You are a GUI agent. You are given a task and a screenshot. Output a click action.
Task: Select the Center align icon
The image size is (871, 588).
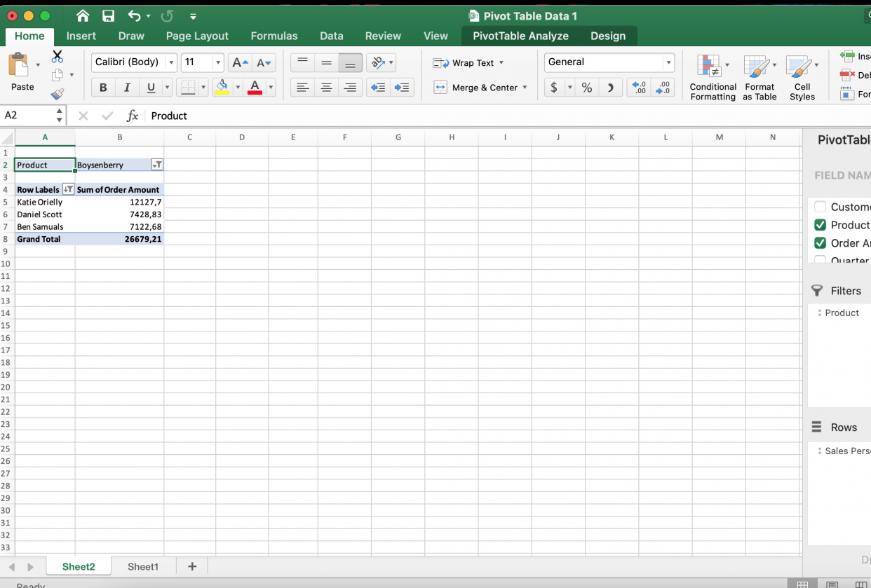[x=326, y=87]
